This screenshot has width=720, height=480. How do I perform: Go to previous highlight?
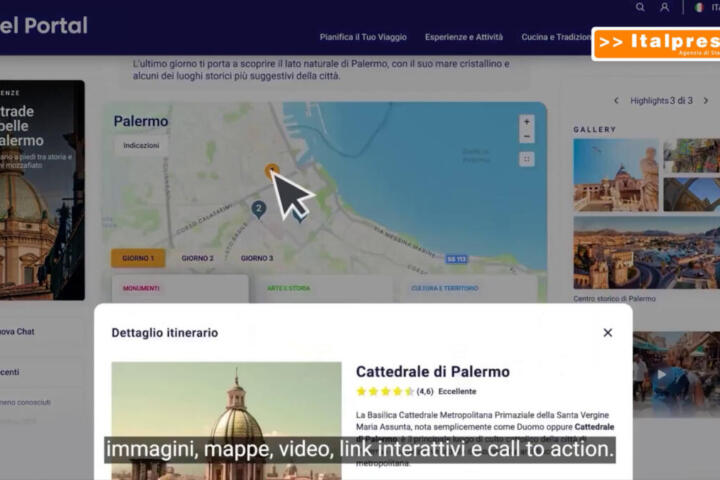click(616, 101)
